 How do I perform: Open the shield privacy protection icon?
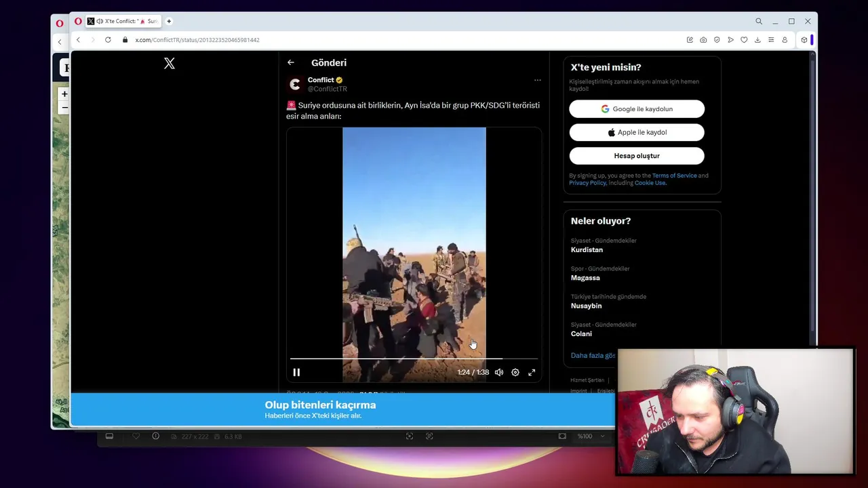pos(717,40)
